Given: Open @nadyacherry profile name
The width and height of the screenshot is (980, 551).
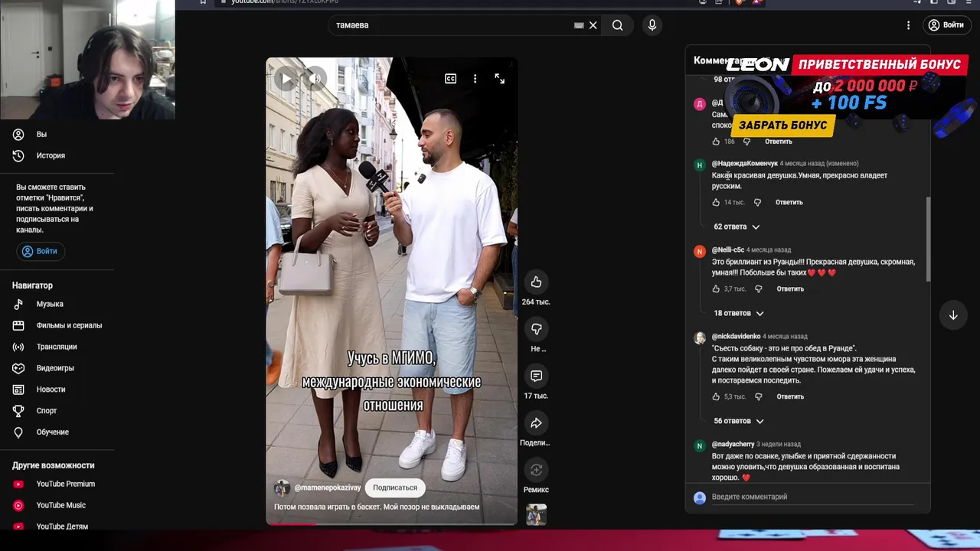Looking at the screenshot, I should 733,444.
